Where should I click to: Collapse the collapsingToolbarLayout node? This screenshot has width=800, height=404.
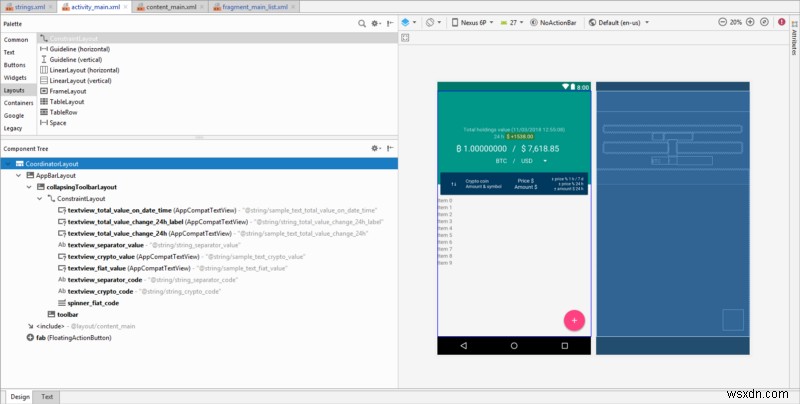point(29,187)
